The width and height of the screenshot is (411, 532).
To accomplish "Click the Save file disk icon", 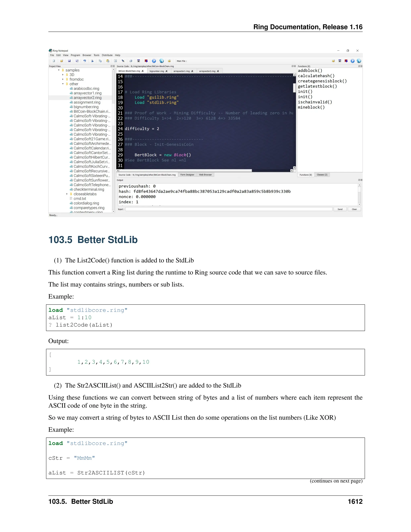I will [69, 61].
